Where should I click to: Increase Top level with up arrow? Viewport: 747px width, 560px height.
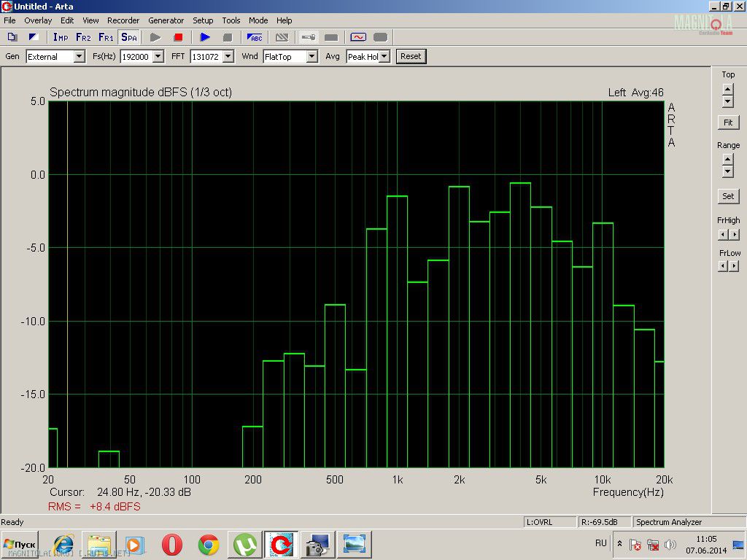pyautogui.click(x=727, y=90)
